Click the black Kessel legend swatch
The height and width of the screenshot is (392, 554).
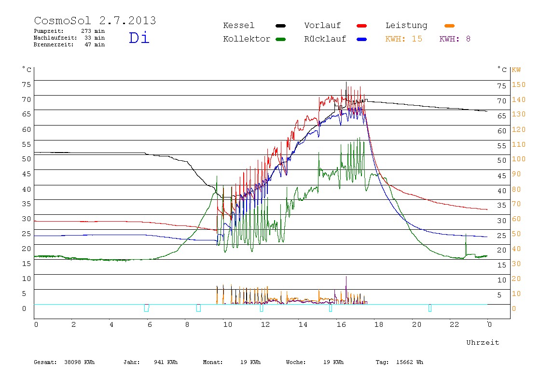tap(280, 26)
